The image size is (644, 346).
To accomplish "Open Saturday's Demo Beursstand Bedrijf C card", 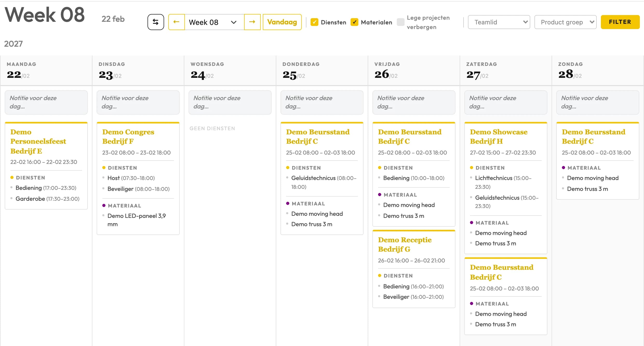I will pos(502,272).
